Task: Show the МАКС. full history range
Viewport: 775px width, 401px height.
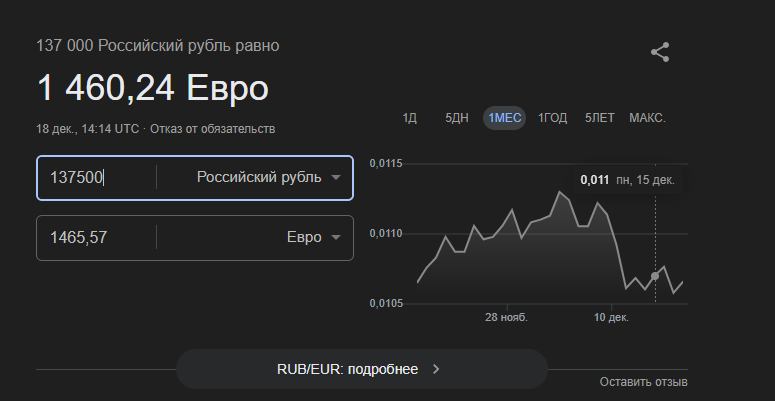Action: click(647, 118)
